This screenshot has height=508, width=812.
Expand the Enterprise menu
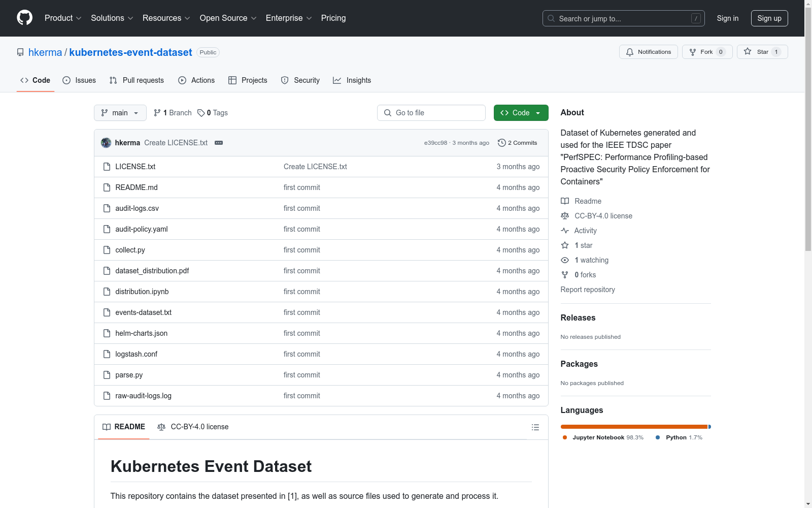289,18
